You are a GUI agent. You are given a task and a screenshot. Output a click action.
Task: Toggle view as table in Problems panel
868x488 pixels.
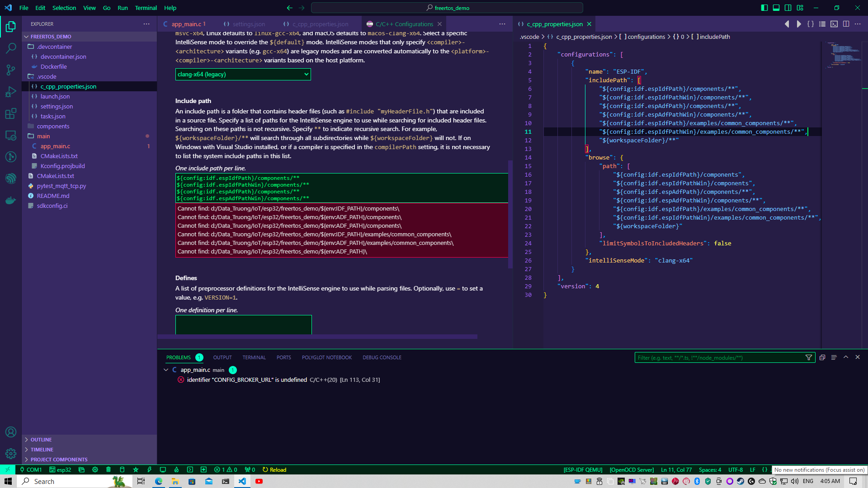click(x=834, y=357)
